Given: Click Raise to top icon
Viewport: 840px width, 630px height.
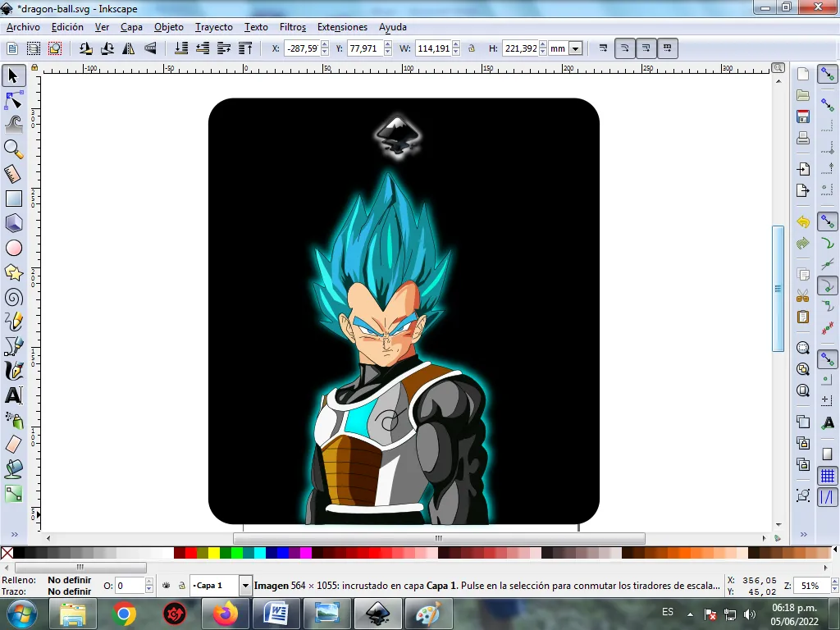Looking at the screenshot, I should pyautogui.click(x=245, y=48).
